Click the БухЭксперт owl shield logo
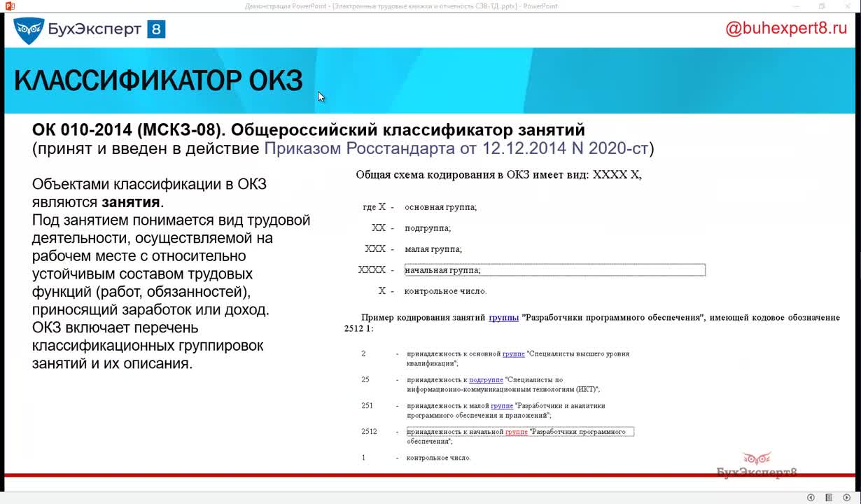Image resolution: width=861 pixels, height=504 pixels. click(x=29, y=30)
